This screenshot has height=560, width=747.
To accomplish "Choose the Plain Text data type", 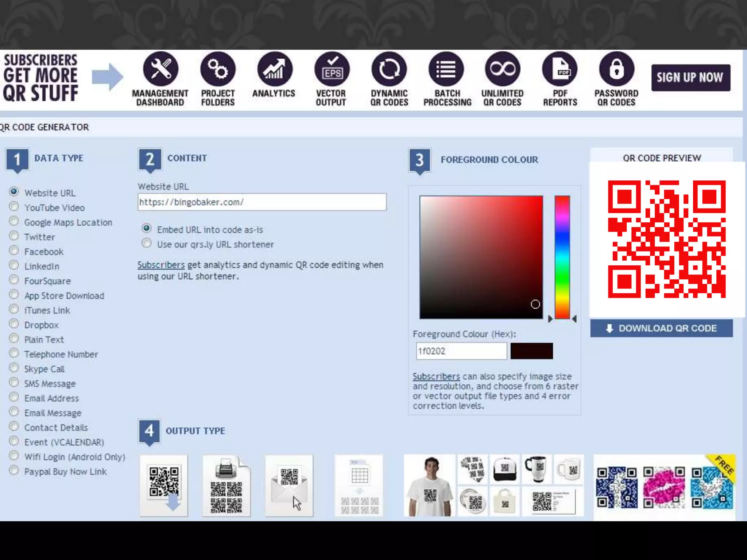I will (14, 339).
